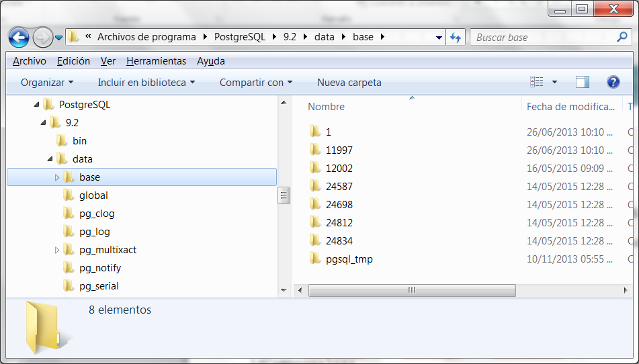The image size is (639, 364).
Task: Open the Herramientas menu
Action: pos(156,61)
